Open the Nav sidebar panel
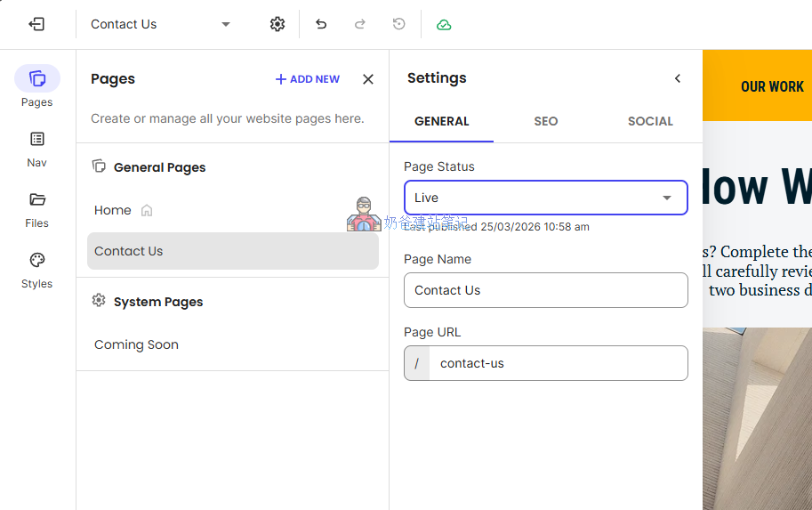This screenshot has width=812, height=510. point(37,148)
